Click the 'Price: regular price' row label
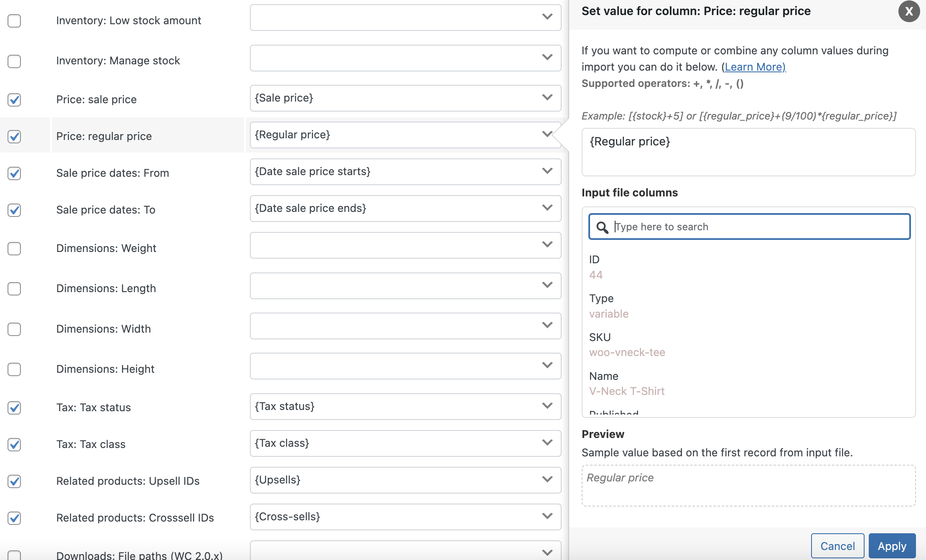926x560 pixels. [104, 136]
